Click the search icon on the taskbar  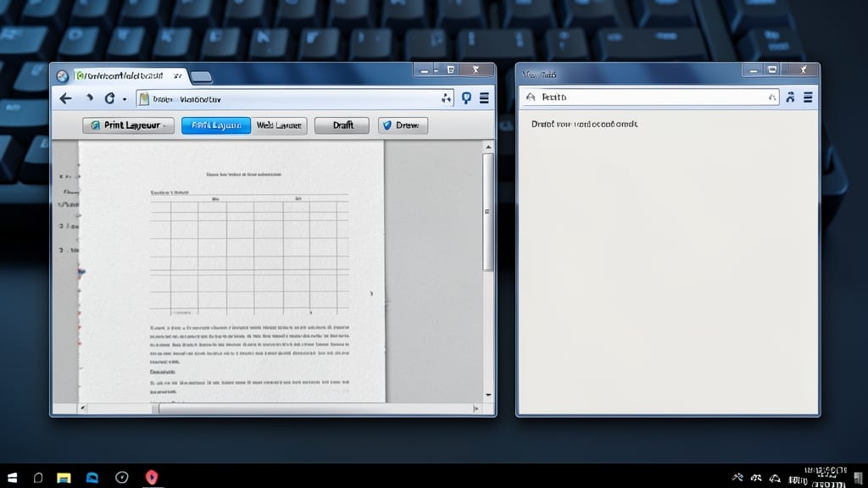coord(37,478)
